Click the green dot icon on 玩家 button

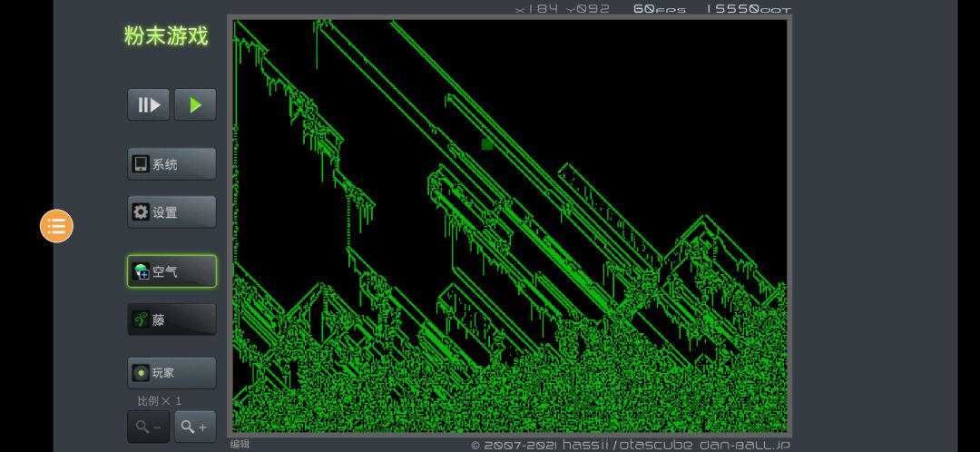[x=141, y=373]
